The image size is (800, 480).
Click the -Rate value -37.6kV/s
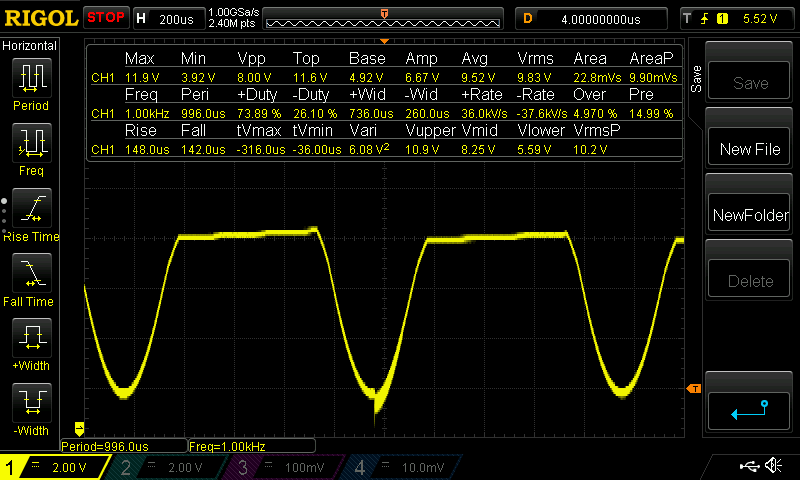click(542, 113)
